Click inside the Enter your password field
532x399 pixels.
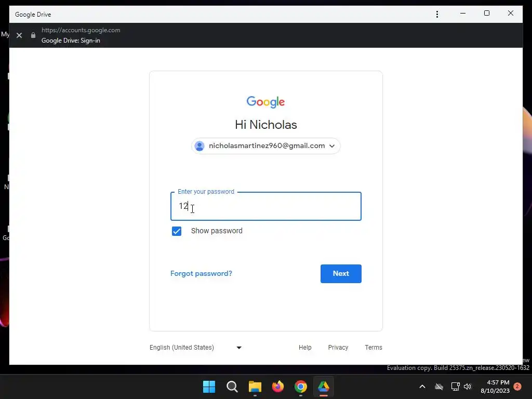pyautogui.click(x=265, y=206)
